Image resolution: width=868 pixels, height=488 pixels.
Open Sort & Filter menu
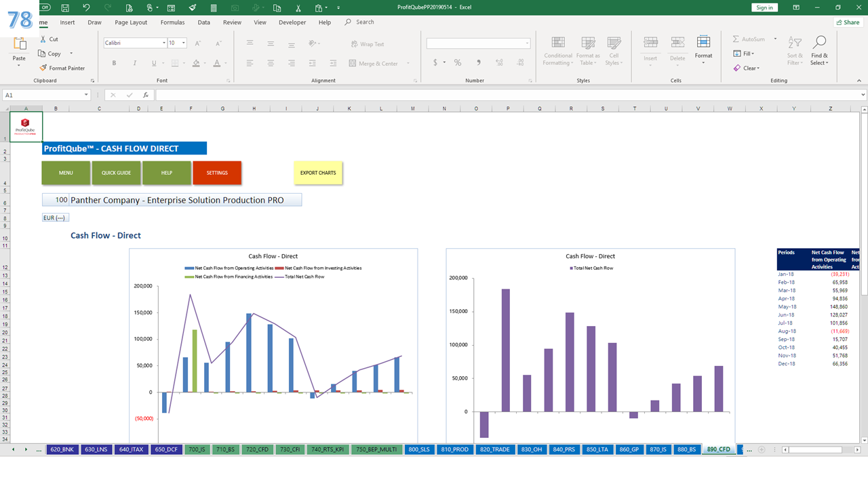click(795, 51)
